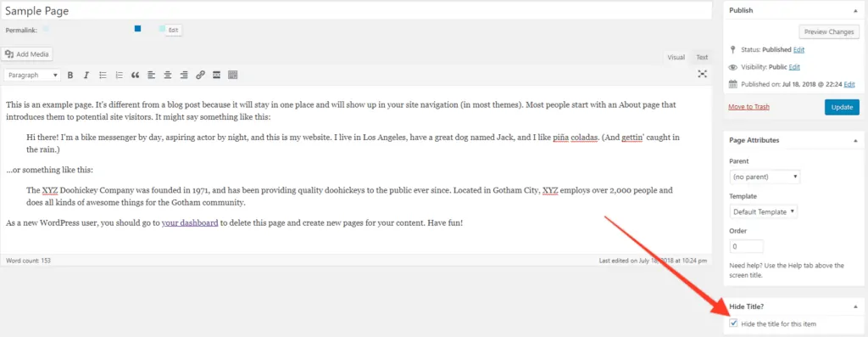Open the Parent page dropdown
The height and width of the screenshot is (337, 868).
[765, 177]
